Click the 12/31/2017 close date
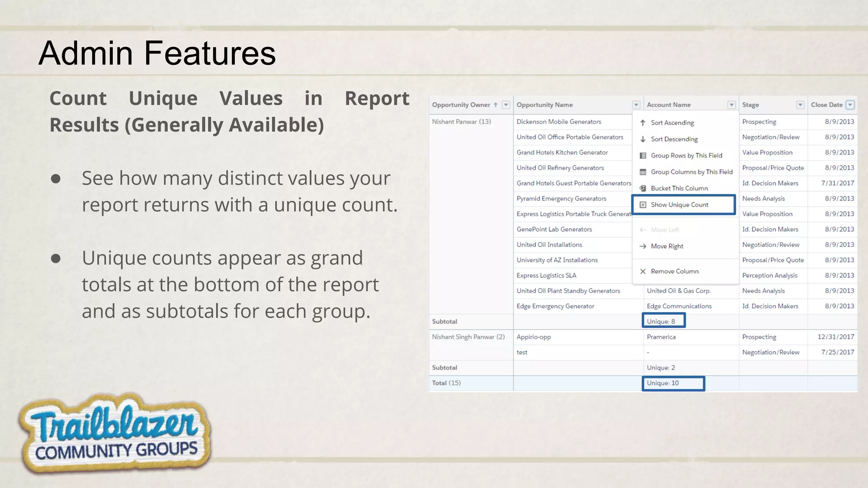868x488 pixels. coord(836,337)
